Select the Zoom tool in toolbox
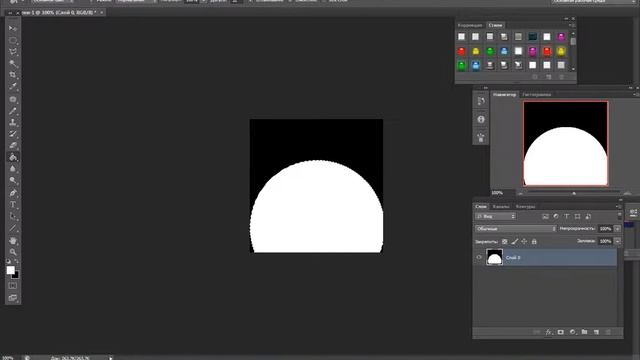This screenshot has height=360, width=640. tap(13, 252)
